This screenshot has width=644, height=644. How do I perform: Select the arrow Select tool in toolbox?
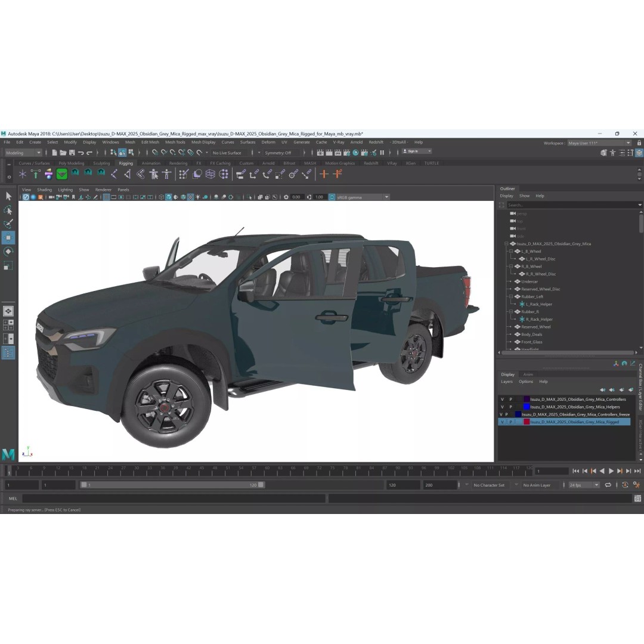pos(8,196)
